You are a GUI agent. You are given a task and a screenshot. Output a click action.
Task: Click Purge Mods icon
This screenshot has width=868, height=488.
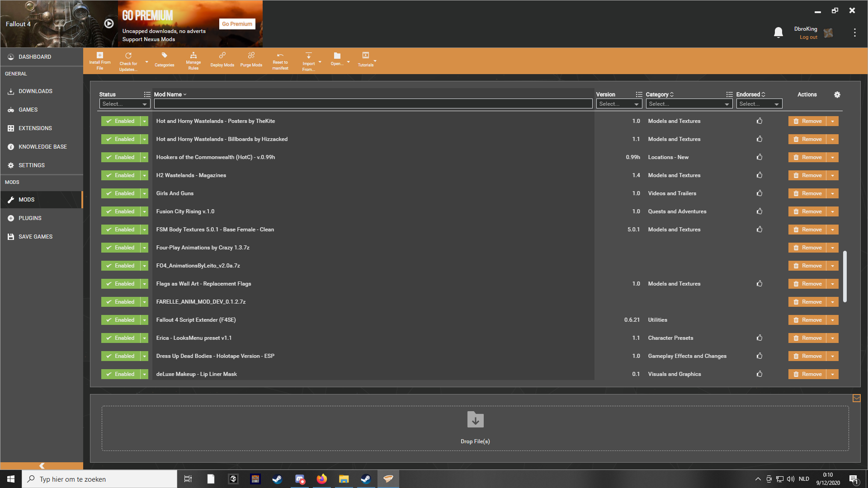tap(251, 56)
